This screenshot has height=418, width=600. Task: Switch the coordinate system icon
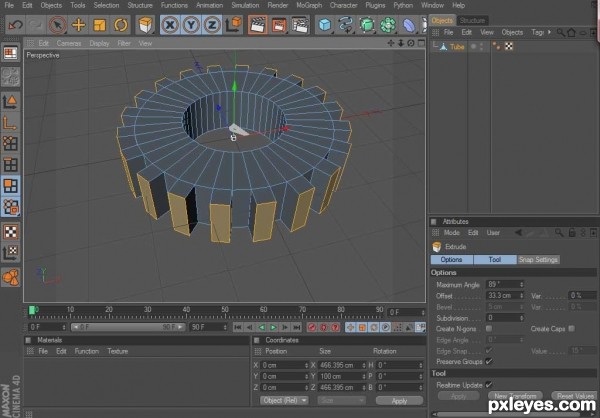tap(233, 25)
